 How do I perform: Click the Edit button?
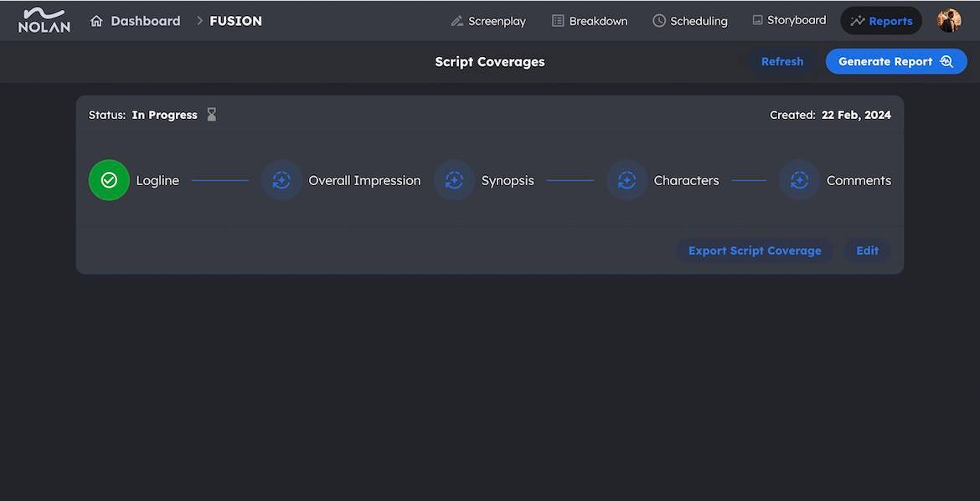point(867,250)
